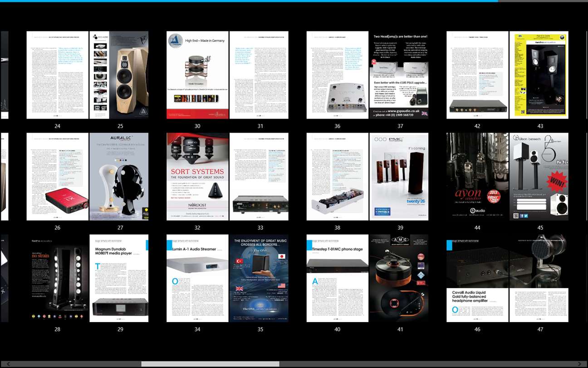The image size is (588, 368).
Task: Click page number 44 label
Action: coord(477,228)
